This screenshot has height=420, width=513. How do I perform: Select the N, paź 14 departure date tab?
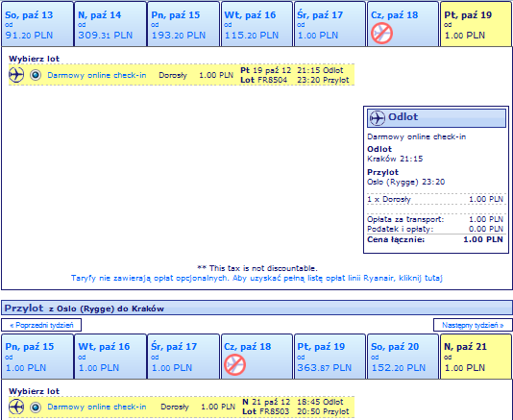tap(110, 24)
